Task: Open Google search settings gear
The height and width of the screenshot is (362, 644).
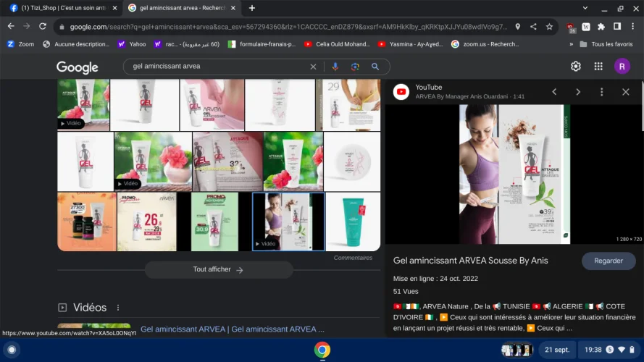Action: click(575, 67)
